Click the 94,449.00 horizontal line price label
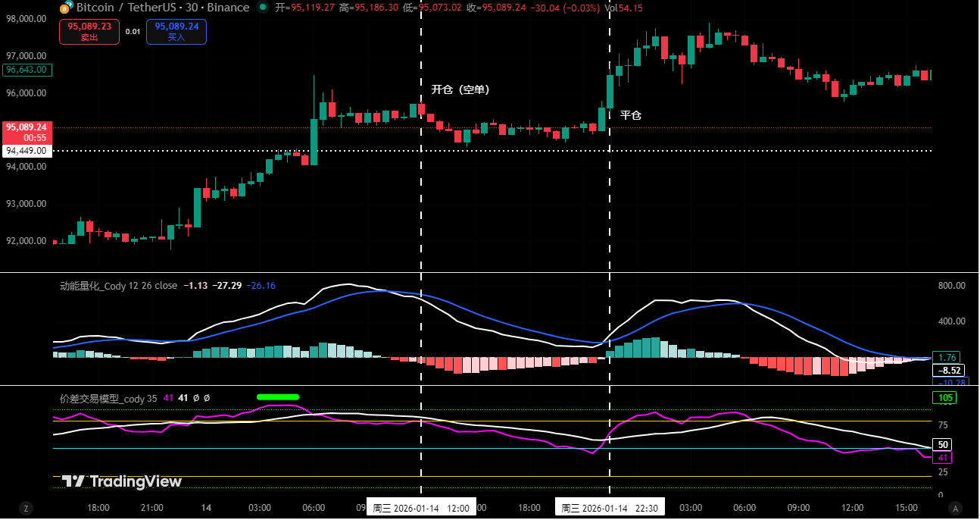 click(x=27, y=151)
